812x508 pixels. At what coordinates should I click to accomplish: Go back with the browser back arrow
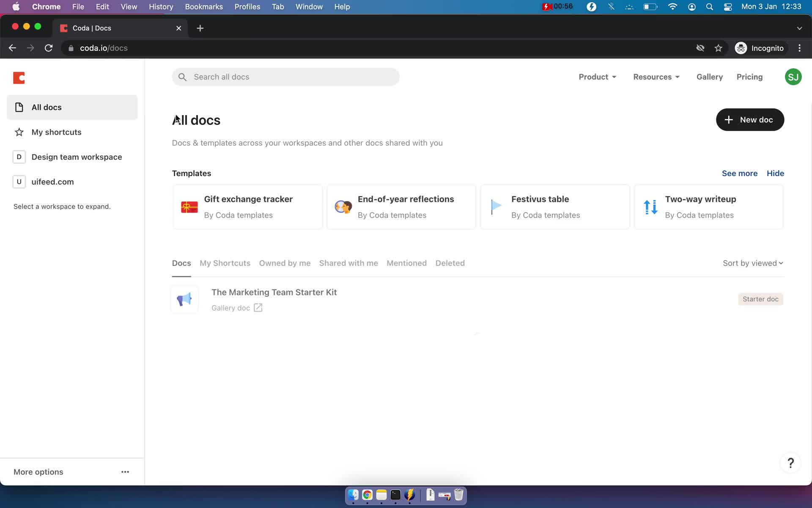(x=12, y=48)
